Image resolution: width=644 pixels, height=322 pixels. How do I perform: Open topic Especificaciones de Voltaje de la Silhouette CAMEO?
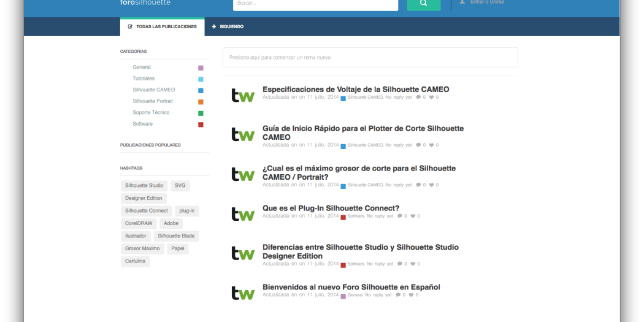356,90
